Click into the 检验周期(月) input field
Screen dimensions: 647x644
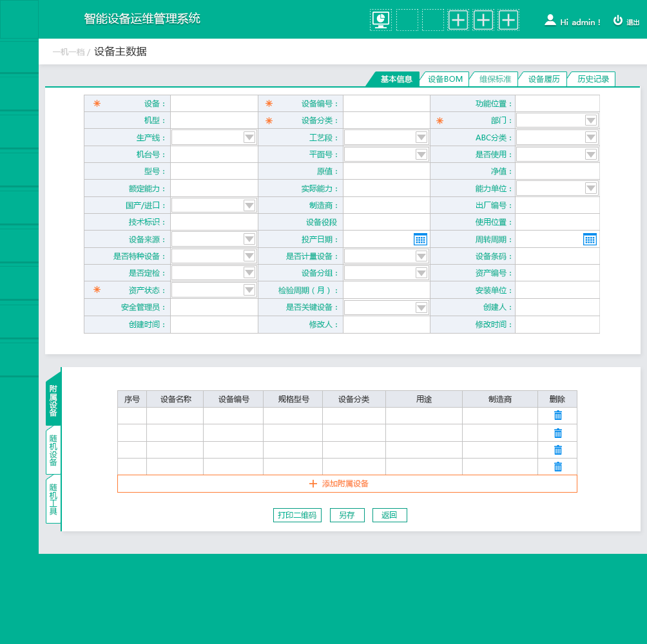386,290
